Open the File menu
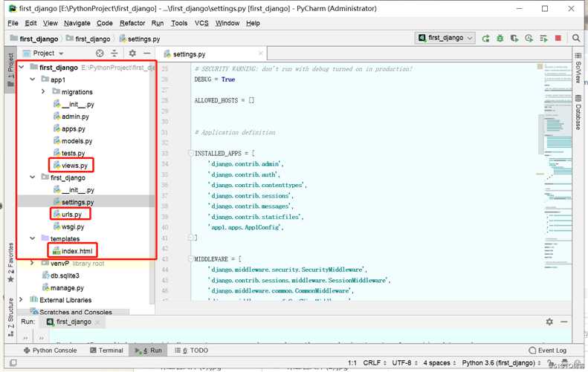 (13, 23)
